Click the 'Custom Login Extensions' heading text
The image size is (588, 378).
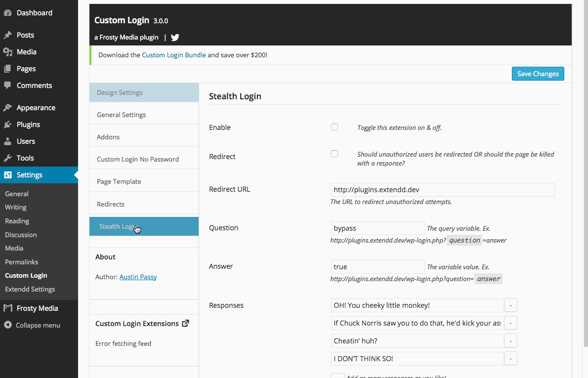pos(137,324)
